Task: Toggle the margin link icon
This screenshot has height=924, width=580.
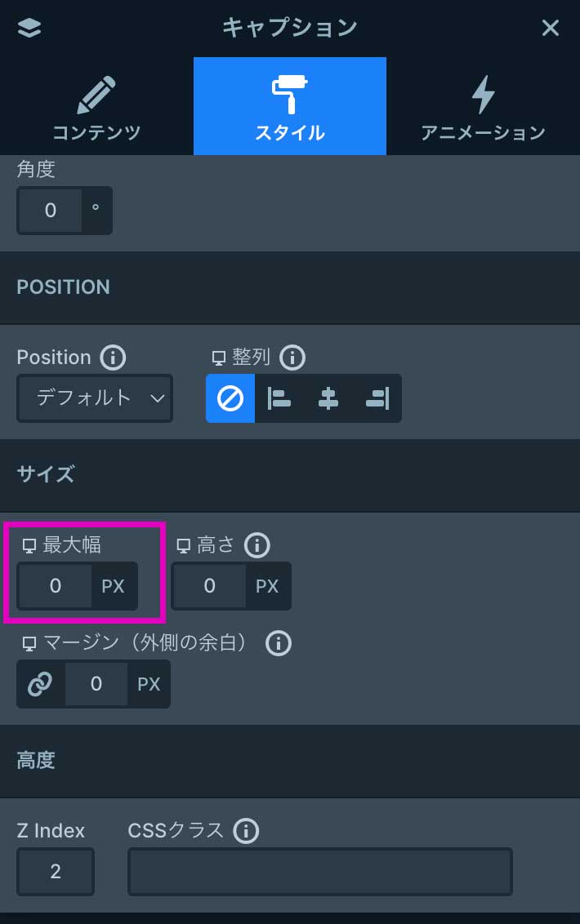Action: (40, 684)
